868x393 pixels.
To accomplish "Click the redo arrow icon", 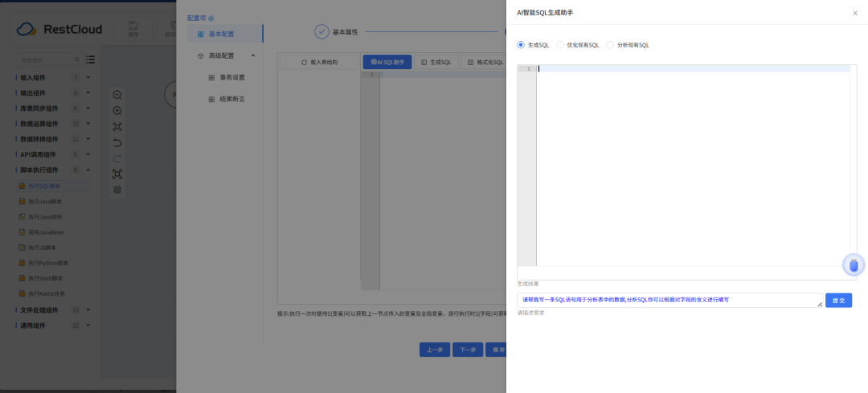I will point(117,158).
